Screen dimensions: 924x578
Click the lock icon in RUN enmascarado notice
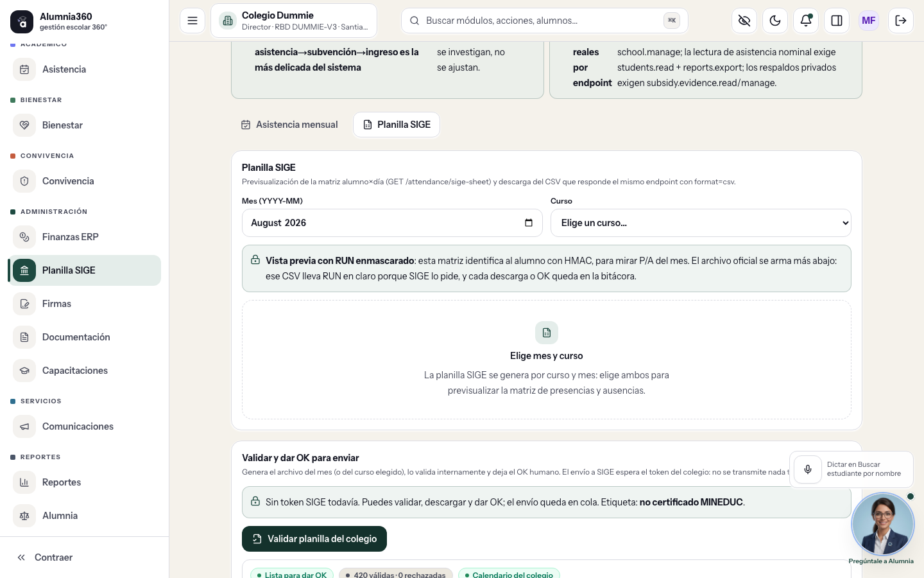click(x=255, y=260)
